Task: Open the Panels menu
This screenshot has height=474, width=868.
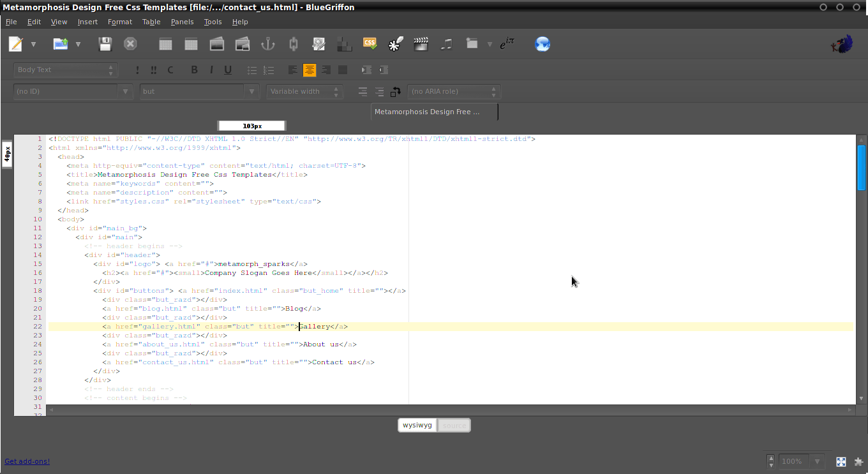Action: (x=182, y=22)
